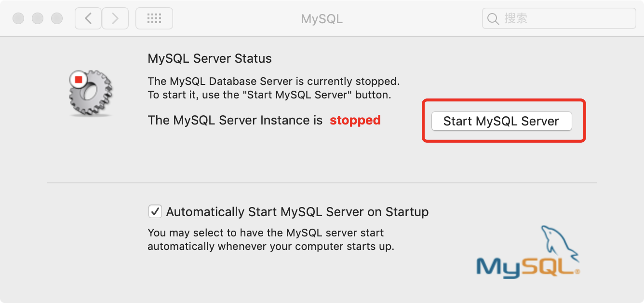644x303 pixels.
Task: Minimize the MySQL preferences window
Action: [x=38, y=19]
